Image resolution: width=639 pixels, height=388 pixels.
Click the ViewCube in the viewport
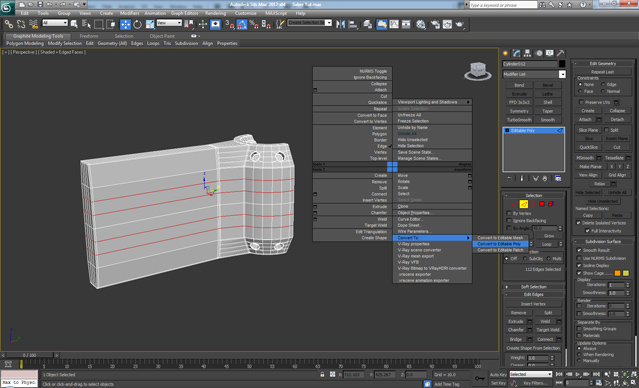(x=478, y=71)
